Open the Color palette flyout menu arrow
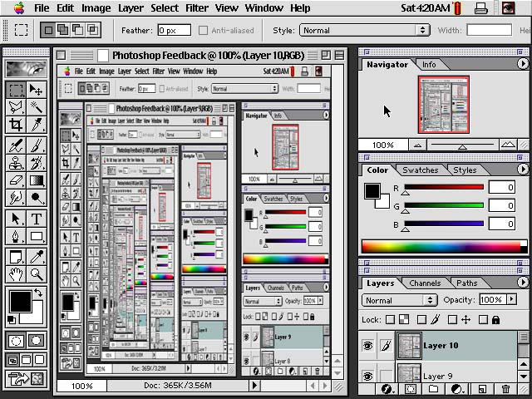Screen dimensions: 532x399 click(523, 169)
